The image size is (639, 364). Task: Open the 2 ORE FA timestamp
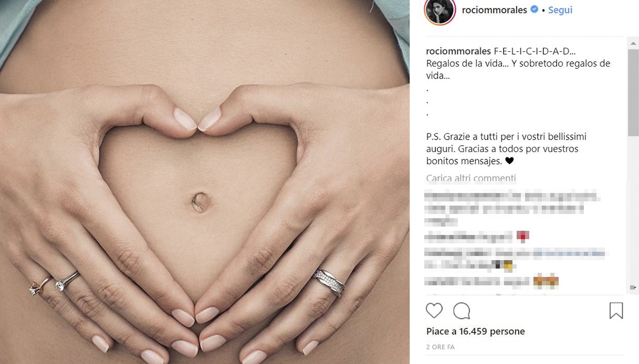tap(441, 347)
